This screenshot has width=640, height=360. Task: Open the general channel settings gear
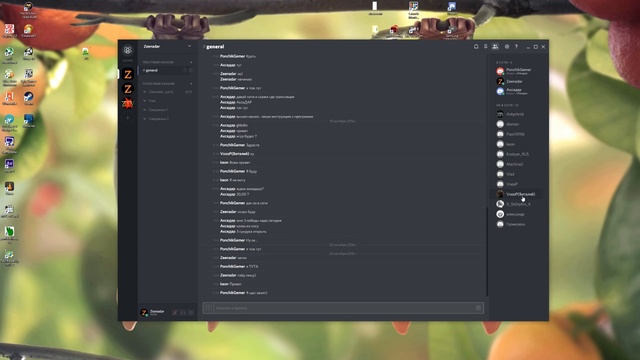point(191,70)
